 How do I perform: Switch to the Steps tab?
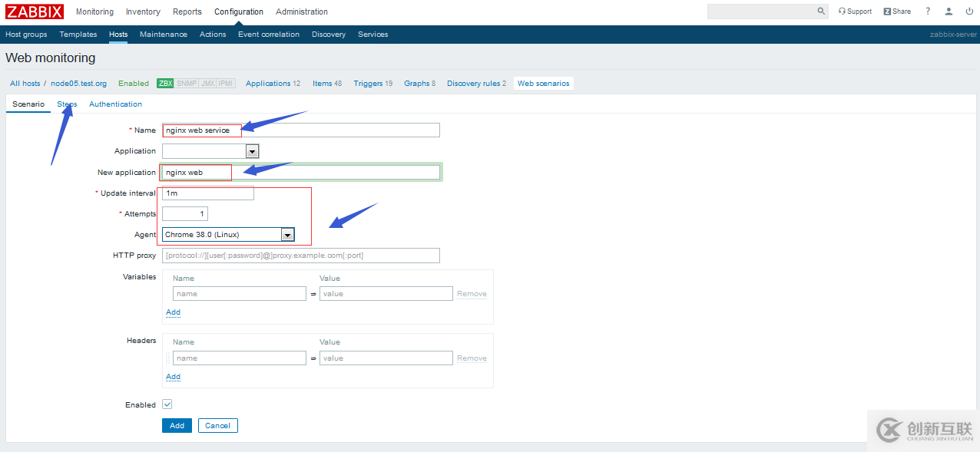pos(67,104)
